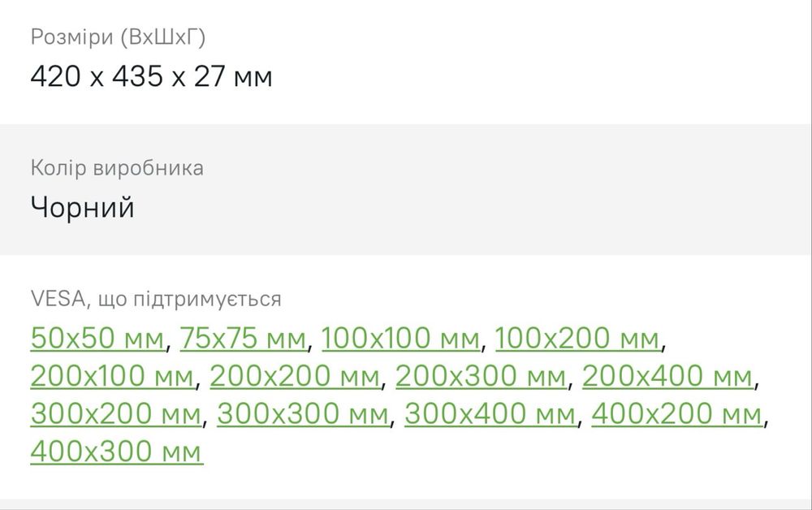Click the "Розміри (ВхШхГ)" label
Screen dimensions: 812x510
(x=112, y=37)
